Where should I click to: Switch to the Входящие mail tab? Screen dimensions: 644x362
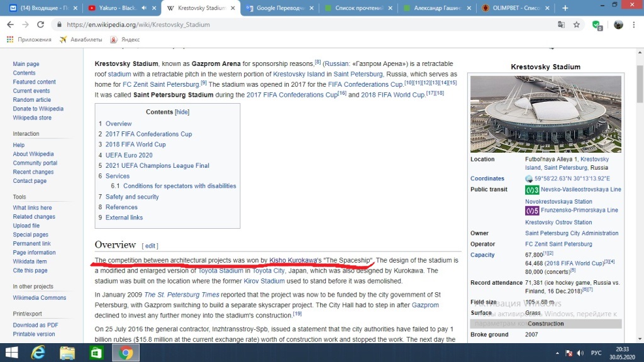pyautogui.click(x=43, y=8)
